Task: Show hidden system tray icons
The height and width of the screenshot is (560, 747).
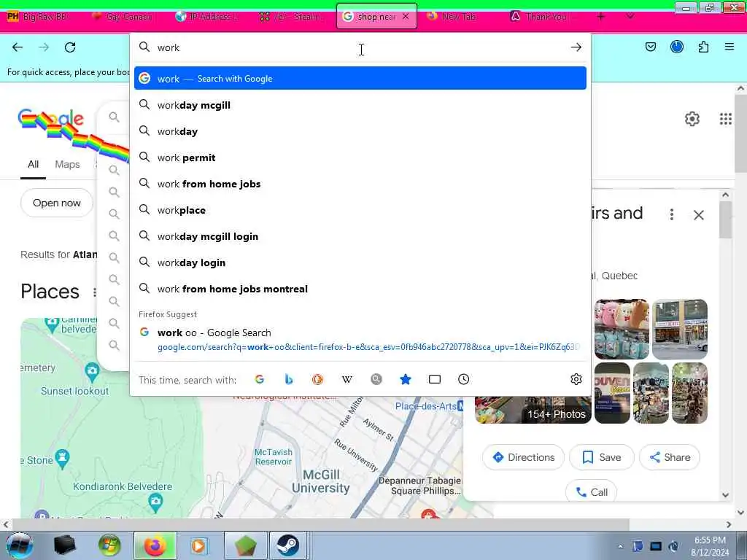Action: [620, 547]
